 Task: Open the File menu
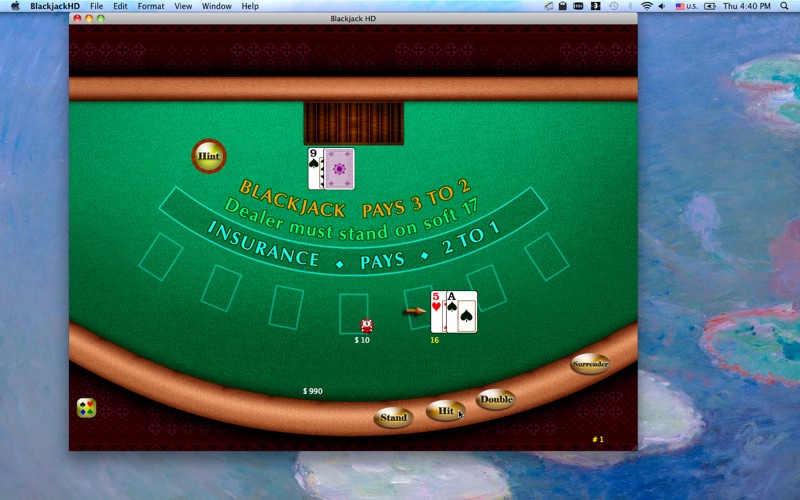(x=96, y=6)
